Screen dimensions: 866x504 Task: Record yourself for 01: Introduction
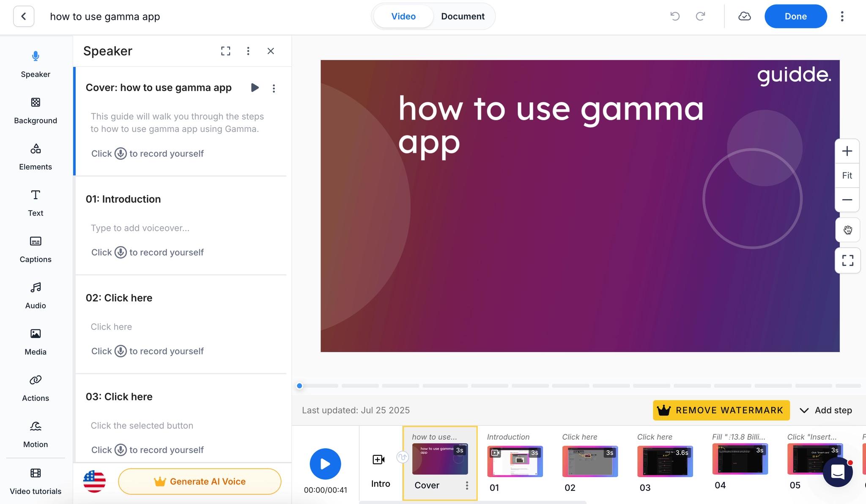point(121,252)
